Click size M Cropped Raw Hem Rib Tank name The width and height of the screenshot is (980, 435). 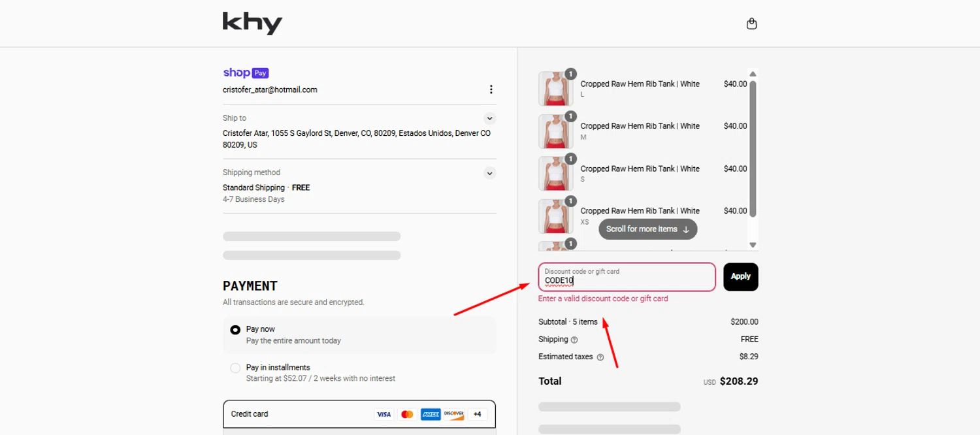(640, 126)
